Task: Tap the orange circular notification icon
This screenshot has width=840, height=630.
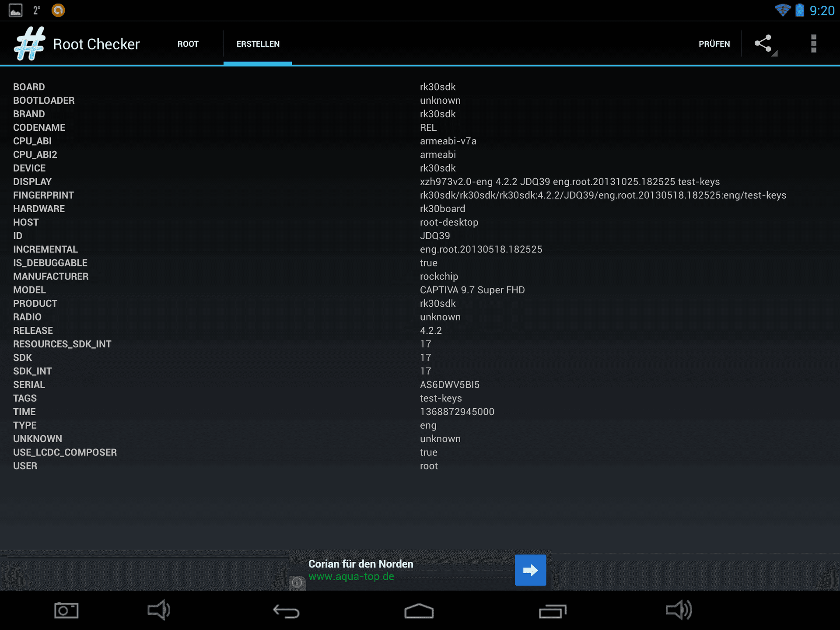Action: coord(58,10)
